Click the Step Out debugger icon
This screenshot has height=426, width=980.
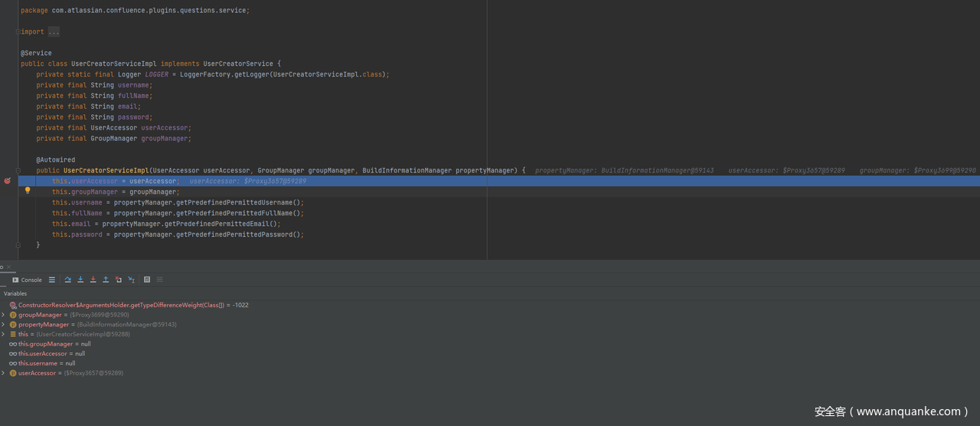tap(106, 280)
